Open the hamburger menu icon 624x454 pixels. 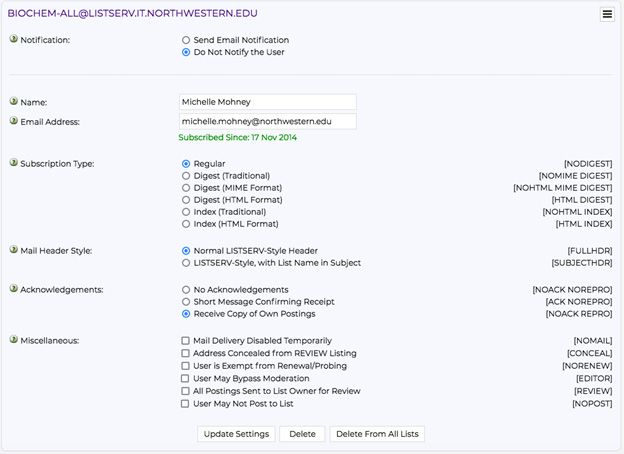(607, 14)
